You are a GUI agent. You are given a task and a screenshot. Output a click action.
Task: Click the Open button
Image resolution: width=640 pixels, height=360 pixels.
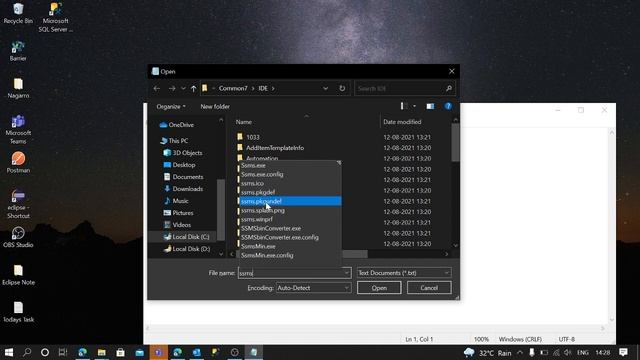pos(379,288)
